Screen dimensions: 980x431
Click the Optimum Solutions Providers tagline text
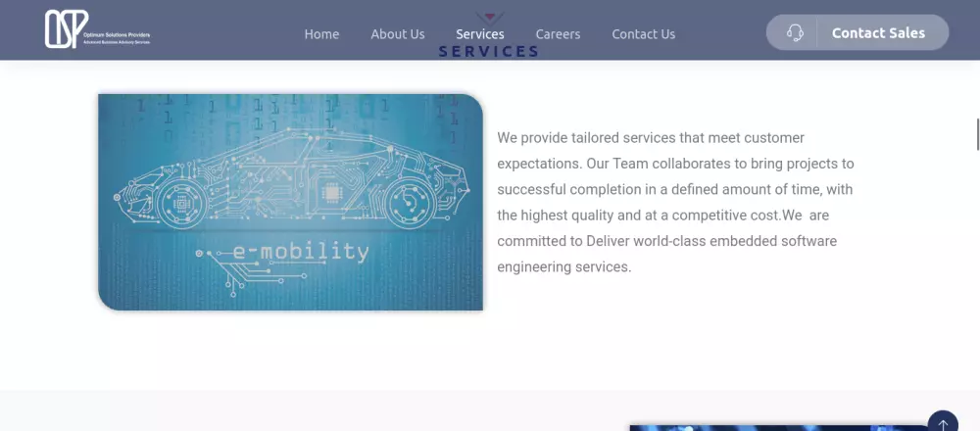click(x=117, y=35)
